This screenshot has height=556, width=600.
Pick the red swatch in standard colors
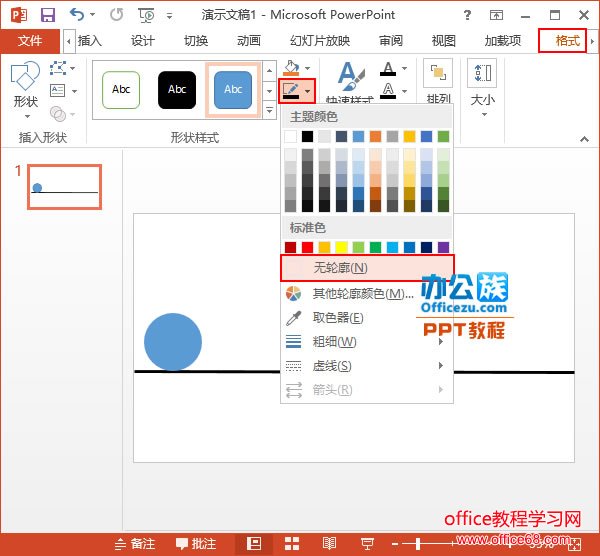click(x=308, y=247)
